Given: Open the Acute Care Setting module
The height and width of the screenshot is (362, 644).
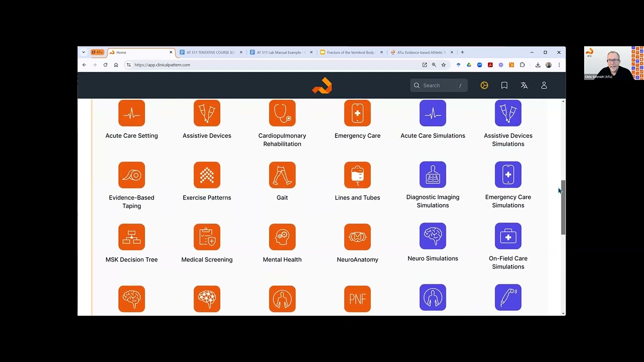Looking at the screenshot, I should 131,113.
